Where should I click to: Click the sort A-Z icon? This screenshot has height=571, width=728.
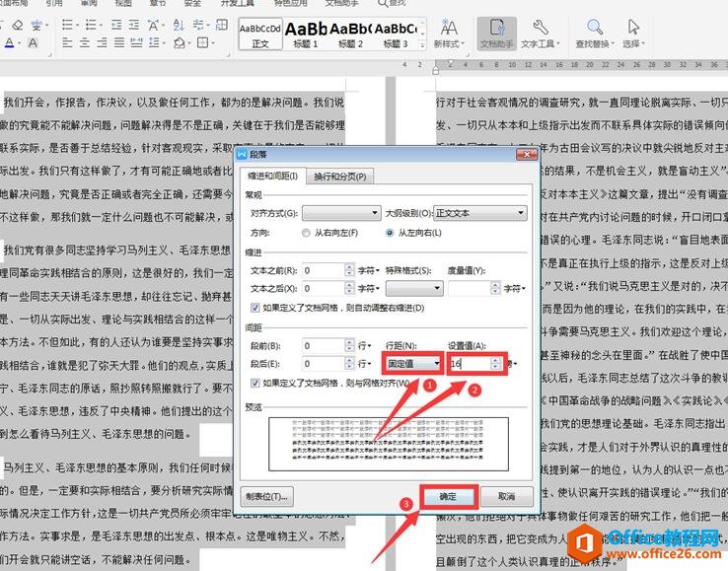[179, 25]
